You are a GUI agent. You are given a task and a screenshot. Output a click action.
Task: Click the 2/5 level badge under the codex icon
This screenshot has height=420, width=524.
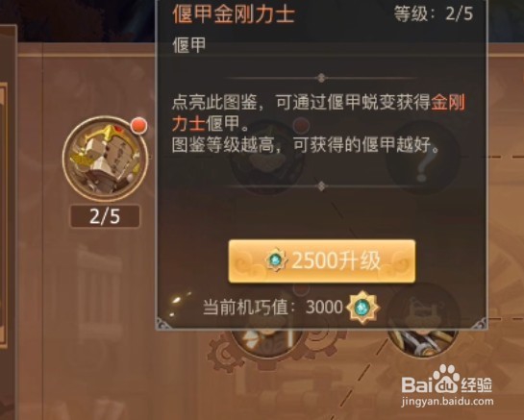[x=105, y=216]
